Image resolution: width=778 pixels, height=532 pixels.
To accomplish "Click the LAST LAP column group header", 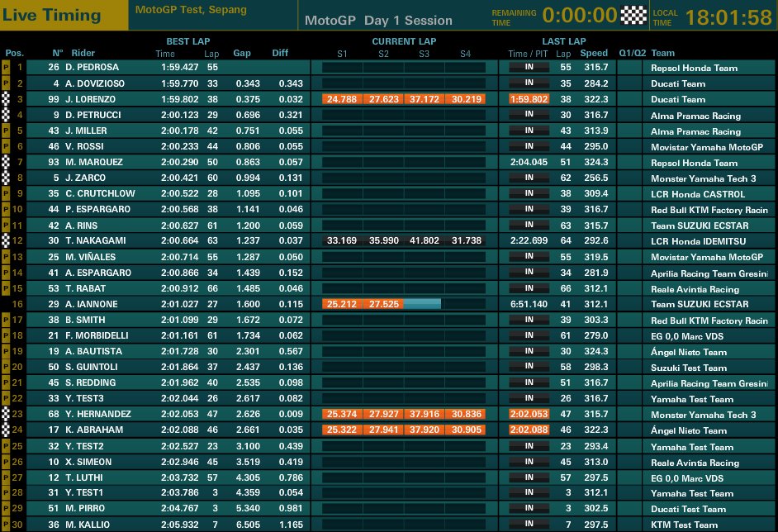I will (x=563, y=41).
